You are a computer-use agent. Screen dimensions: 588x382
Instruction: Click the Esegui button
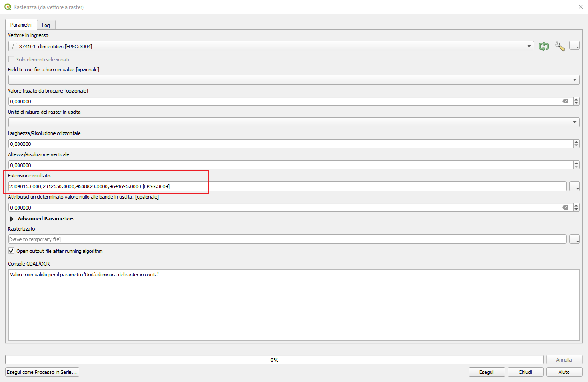click(486, 372)
